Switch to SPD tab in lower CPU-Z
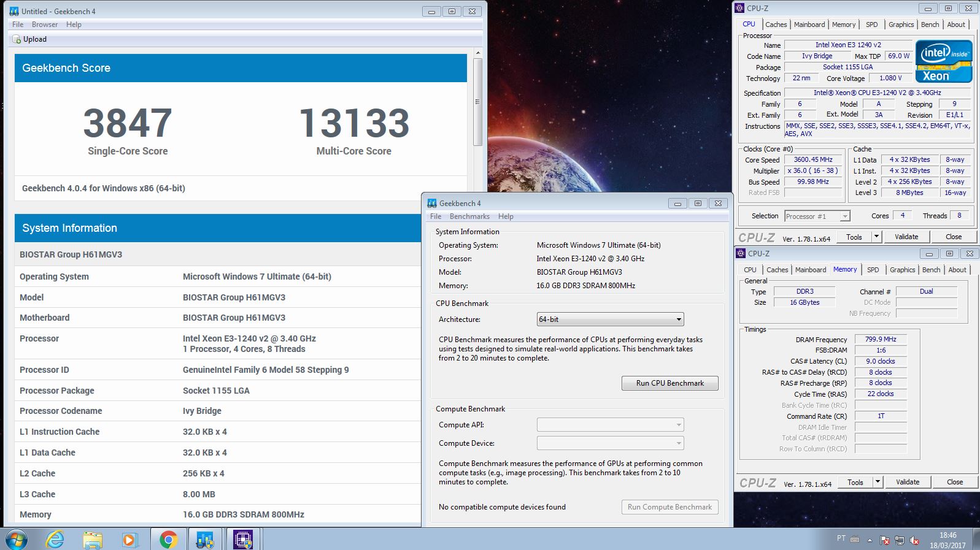 click(873, 270)
